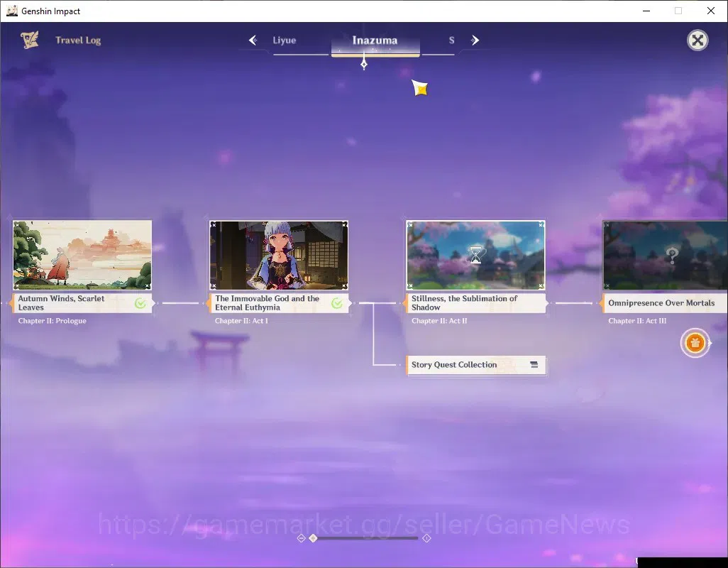728x568 pixels.
Task: Click the timeline scroll slider track
Action: [365, 538]
